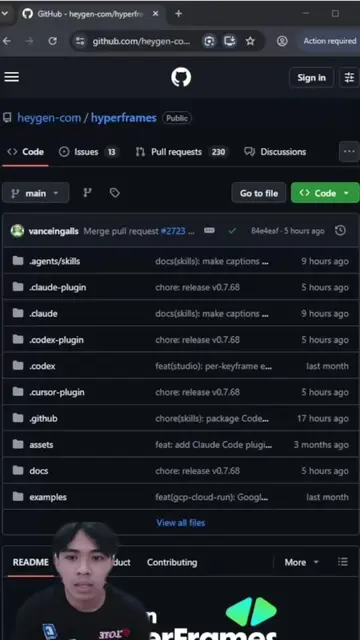Viewport: 360px width, 640px height.
Task: Open the assets folder
Action: pyautogui.click(x=41, y=444)
